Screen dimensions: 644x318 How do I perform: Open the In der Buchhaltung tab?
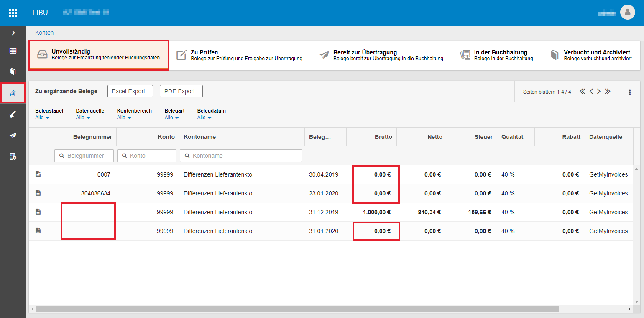496,55
